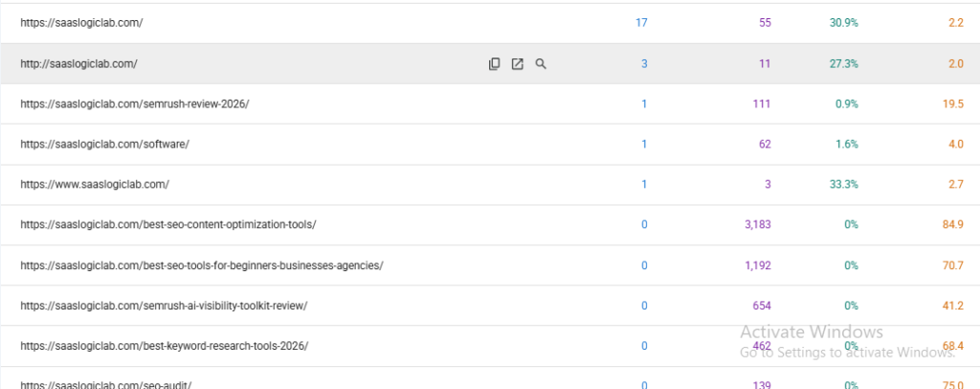
Task: Click CTR value 33.3%
Action: coord(844,185)
